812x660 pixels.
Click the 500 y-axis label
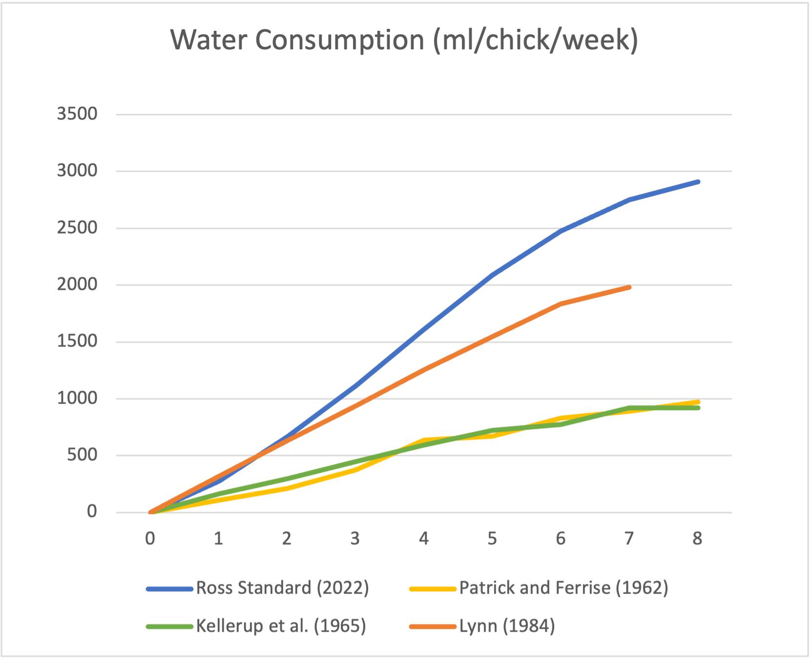[83, 455]
